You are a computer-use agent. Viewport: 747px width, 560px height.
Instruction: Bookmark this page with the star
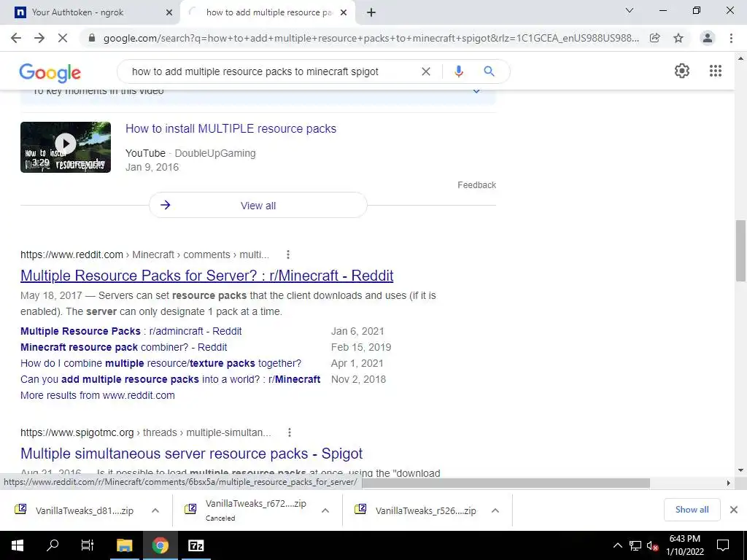[x=678, y=38]
